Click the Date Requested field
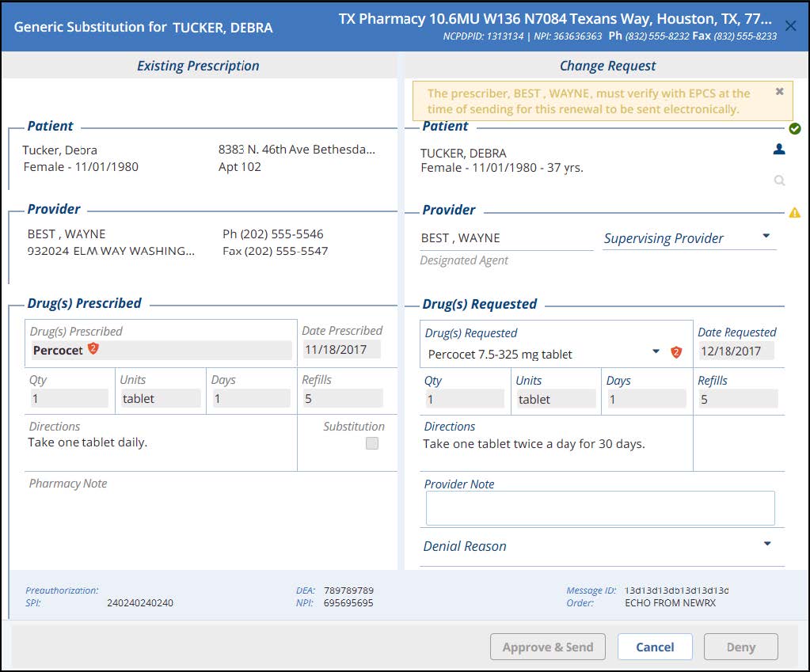 [735, 351]
